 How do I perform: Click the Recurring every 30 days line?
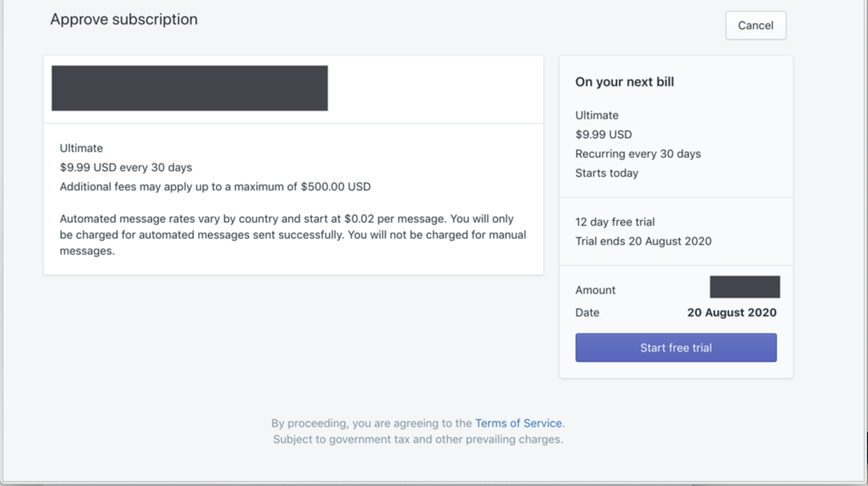pos(638,153)
